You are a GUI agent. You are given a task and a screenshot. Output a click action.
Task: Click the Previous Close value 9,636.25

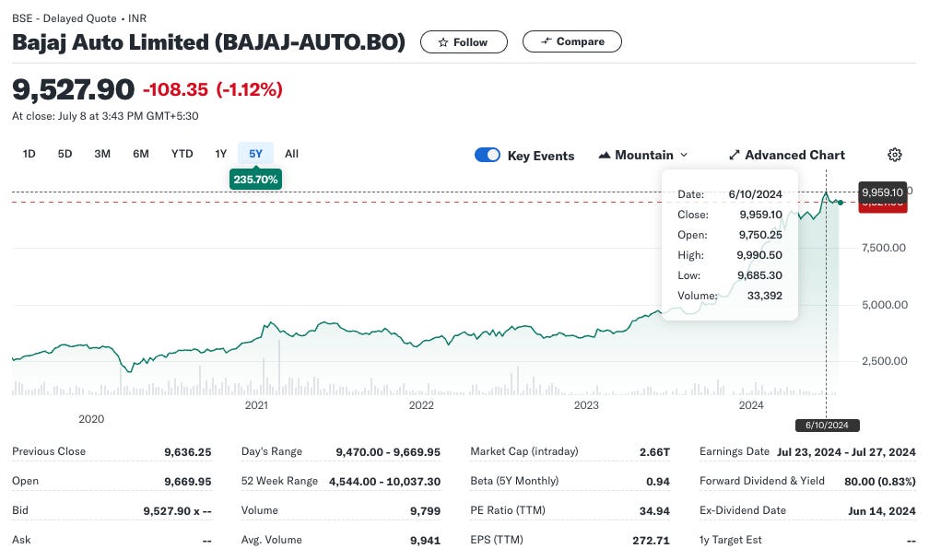(188, 452)
